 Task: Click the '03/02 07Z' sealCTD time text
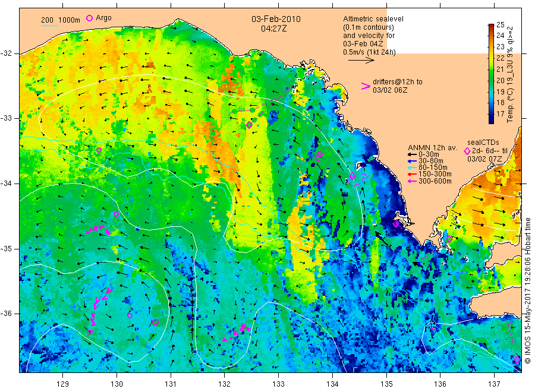[x=484, y=159]
